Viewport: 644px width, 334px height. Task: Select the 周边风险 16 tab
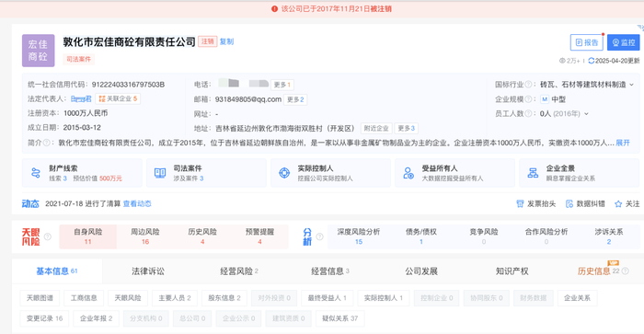point(145,236)
